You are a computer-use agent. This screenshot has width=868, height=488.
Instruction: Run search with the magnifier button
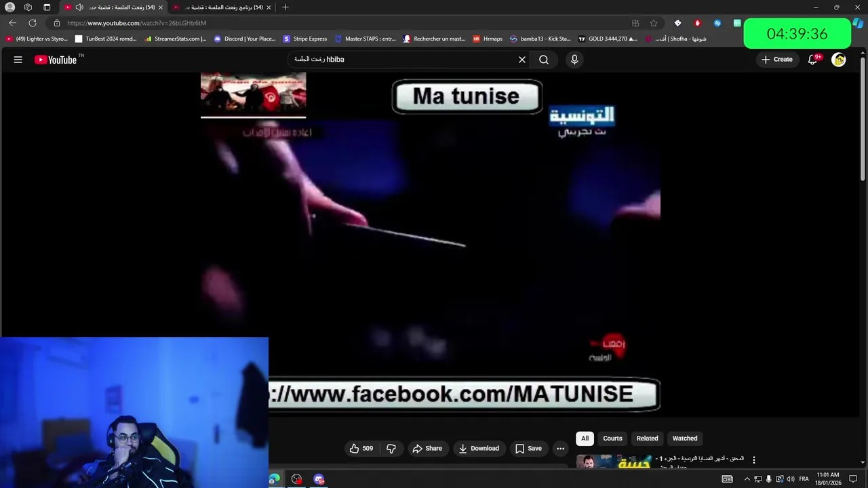pos(544,60)
